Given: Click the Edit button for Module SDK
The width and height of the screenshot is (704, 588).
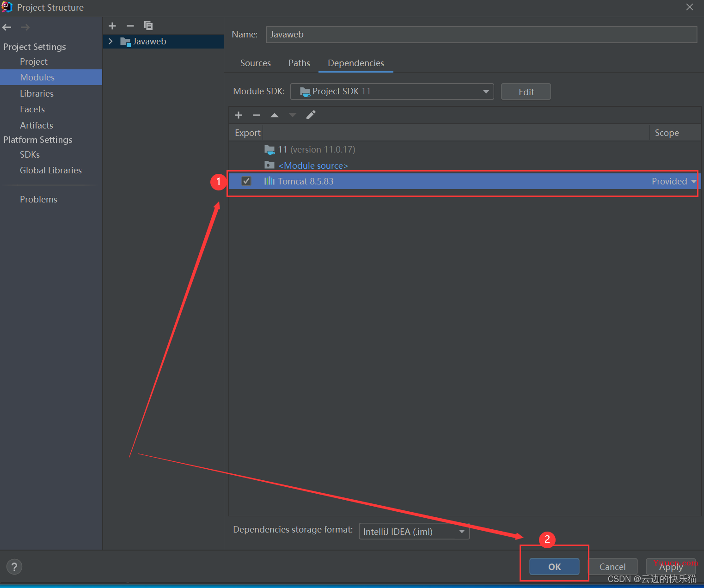Looking at the screenshot, I should coord(526,92).
